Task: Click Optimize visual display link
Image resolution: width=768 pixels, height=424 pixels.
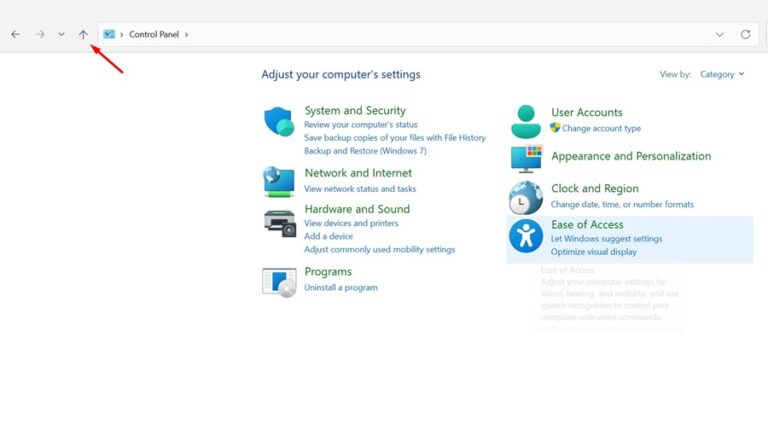Action: coord(594,252)
